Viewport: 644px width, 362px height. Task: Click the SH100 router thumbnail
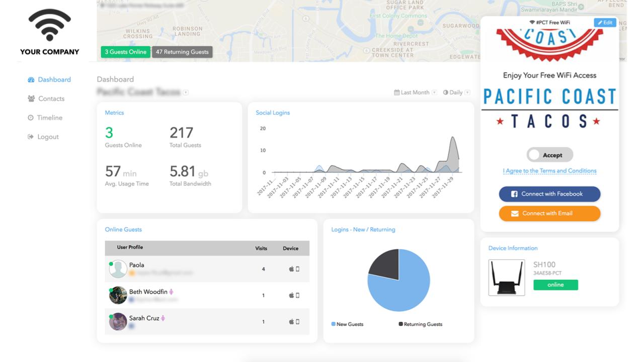click(507, 277)
